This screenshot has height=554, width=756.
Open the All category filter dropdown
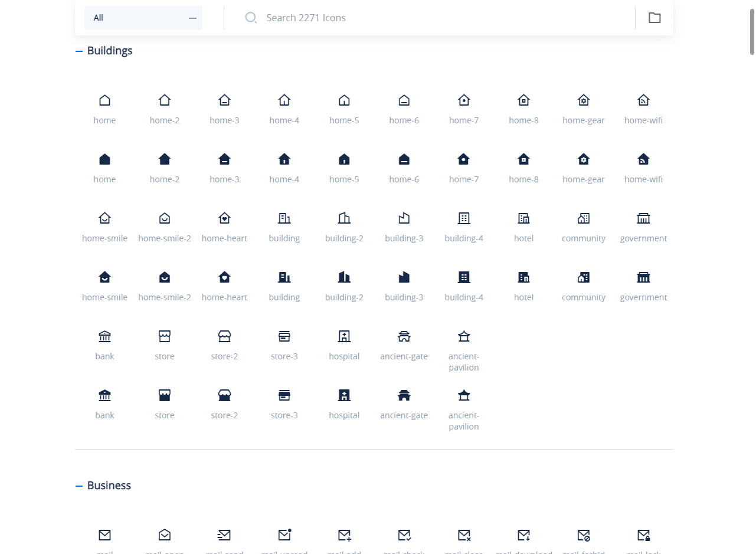(143, 18)
